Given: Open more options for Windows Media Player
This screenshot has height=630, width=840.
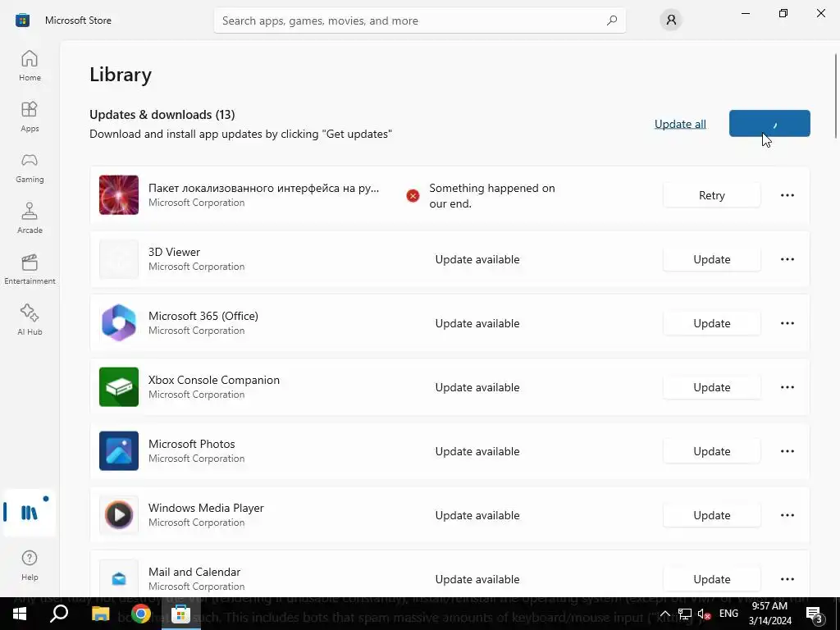Looking at the screenshot, I should click(x=787, y=515).
